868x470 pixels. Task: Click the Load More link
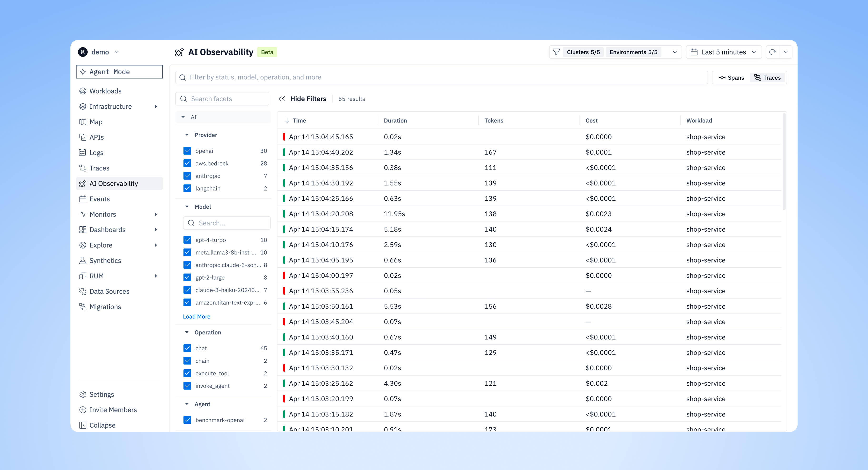197,316
